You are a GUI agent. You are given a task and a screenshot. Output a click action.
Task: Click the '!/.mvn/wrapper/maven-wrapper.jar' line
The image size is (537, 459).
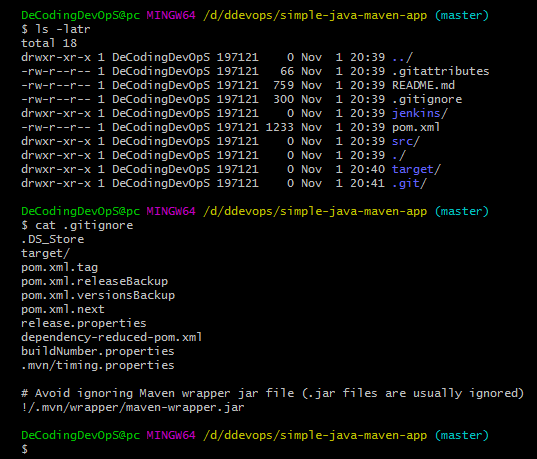pos(133,407)
